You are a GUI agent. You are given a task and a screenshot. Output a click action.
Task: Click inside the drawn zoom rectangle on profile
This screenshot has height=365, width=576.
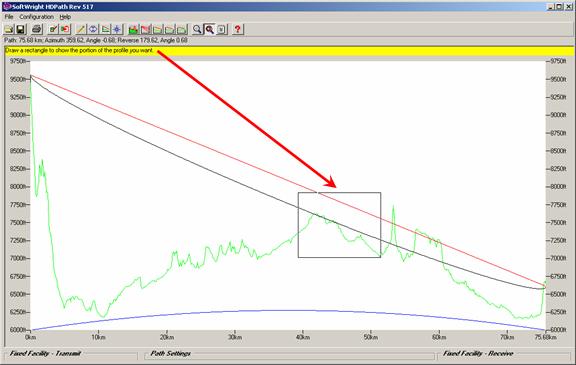(x=339, y=225)
